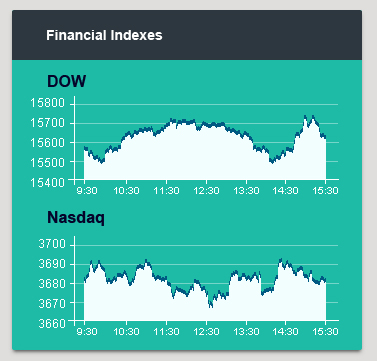
Task: Click the 15500 label on DOW axis
Action: pyautogui.click(x=48, y=163)
